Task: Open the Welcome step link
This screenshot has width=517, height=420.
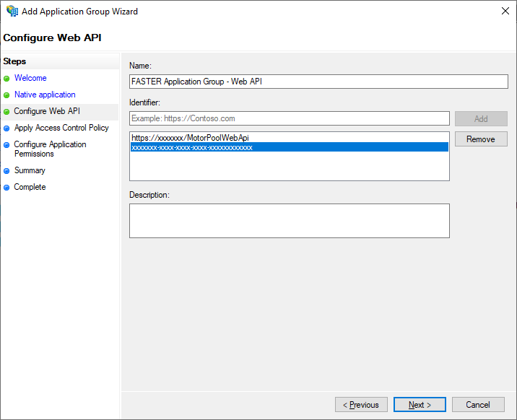Action: coord(30,78)
